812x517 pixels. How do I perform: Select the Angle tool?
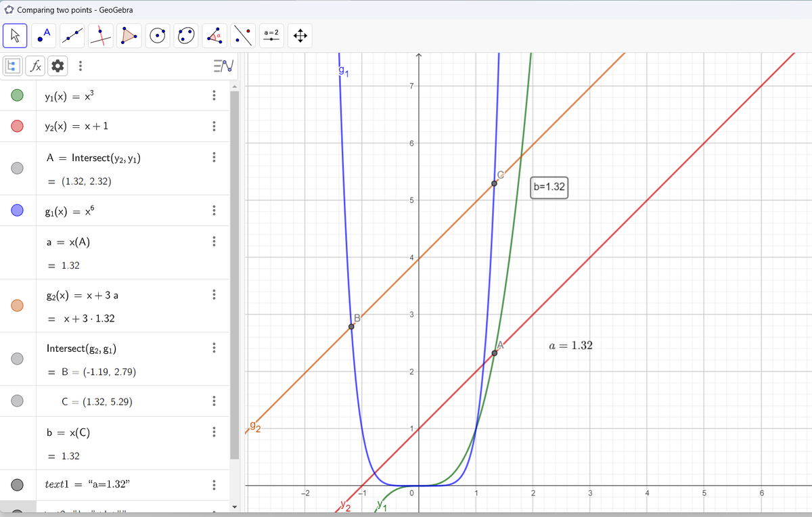point(215,36)
